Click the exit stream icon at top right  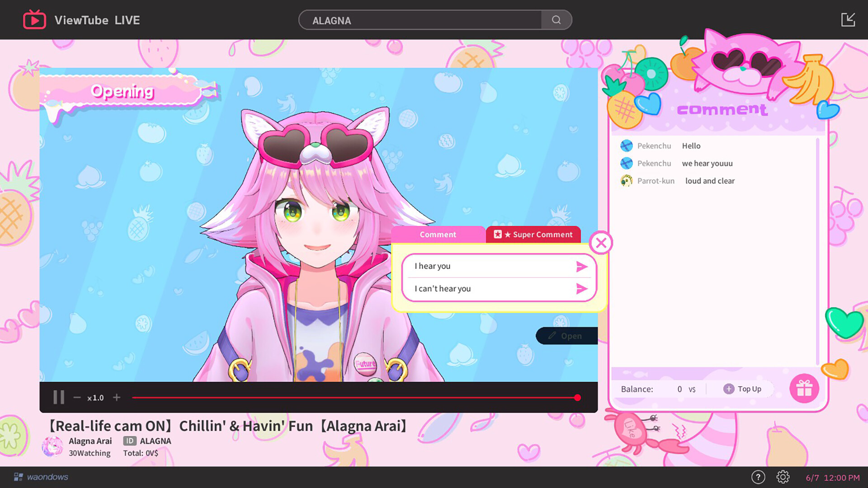[849, 19]
